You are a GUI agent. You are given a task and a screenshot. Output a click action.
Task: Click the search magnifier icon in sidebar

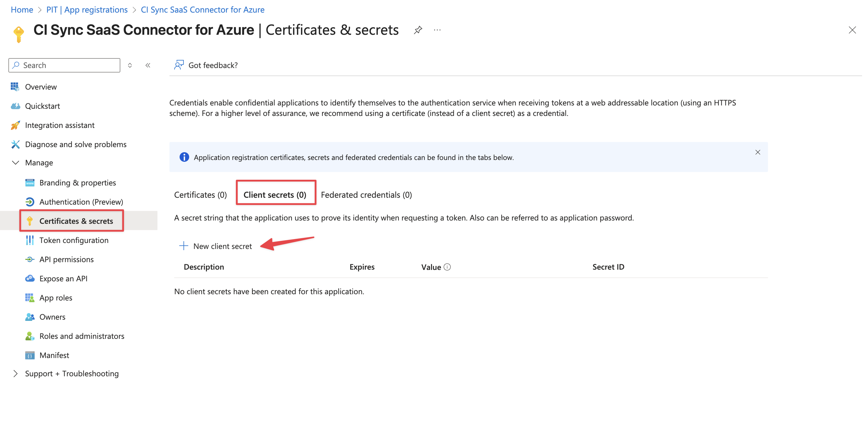[16, 65]
